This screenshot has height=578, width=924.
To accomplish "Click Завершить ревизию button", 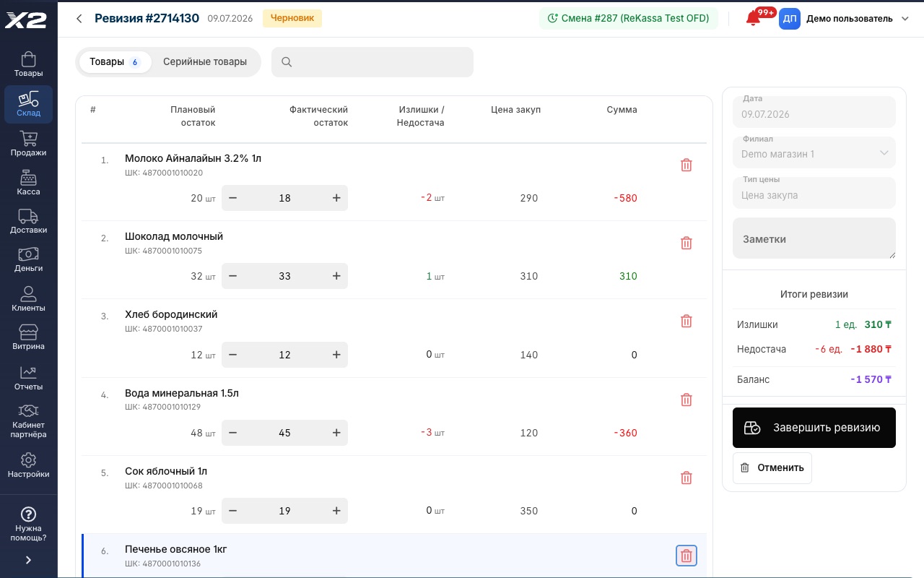I will coord(814,428).
